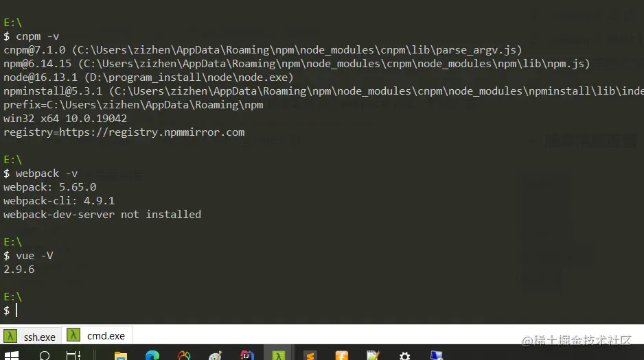
Task: Click the 'win32 x64 10.0.19042' line
Action: (65, 119)
